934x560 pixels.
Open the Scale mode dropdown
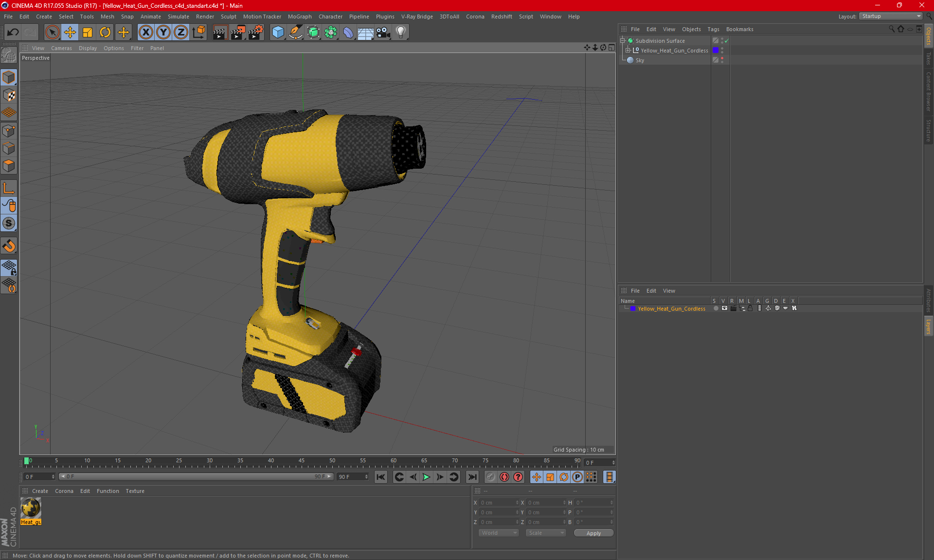click(546, 533)
